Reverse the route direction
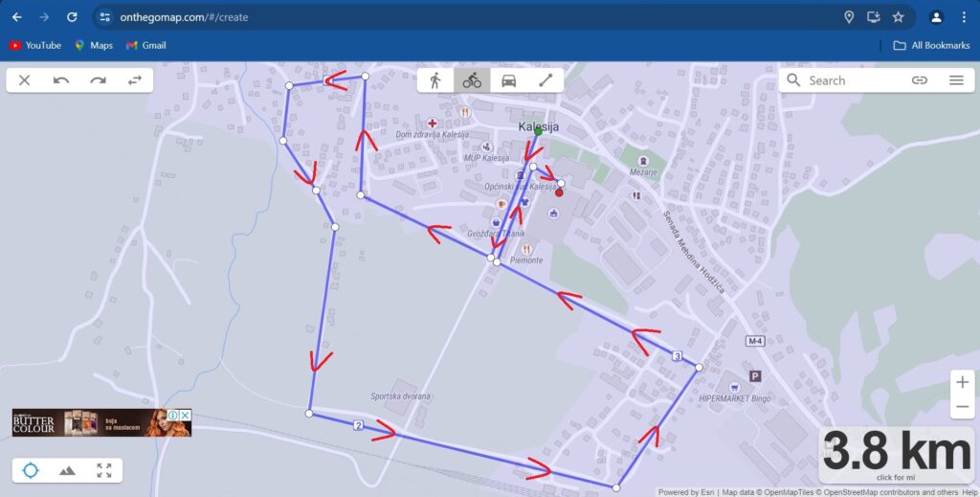This screenshot has width=980, height=497. click(x=135, y=80)
